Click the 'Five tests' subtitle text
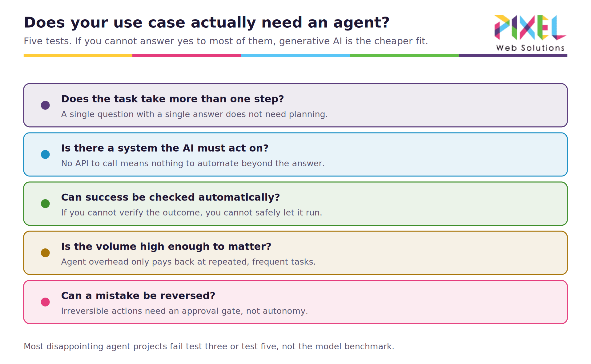Screen dimensions: 591x364 tap(226, 41)
